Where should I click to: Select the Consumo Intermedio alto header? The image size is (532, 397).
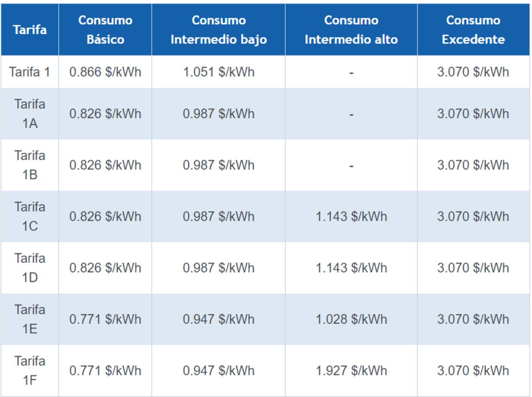(x=351, y=30)
